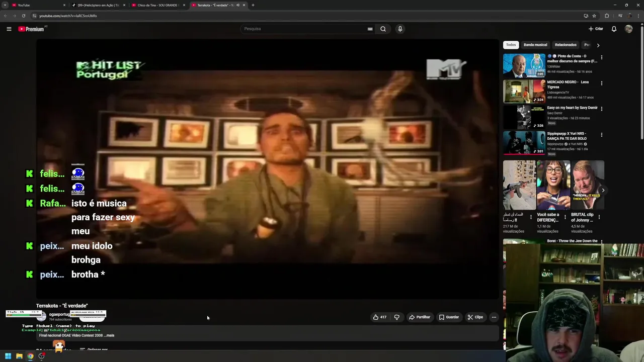
Task: Open the Você sabe a DIFERENÇ... Short
Action: [x=553, y=185]
